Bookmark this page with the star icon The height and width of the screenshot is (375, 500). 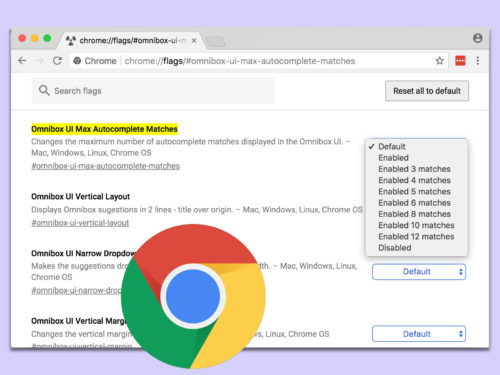pos(439,61)
